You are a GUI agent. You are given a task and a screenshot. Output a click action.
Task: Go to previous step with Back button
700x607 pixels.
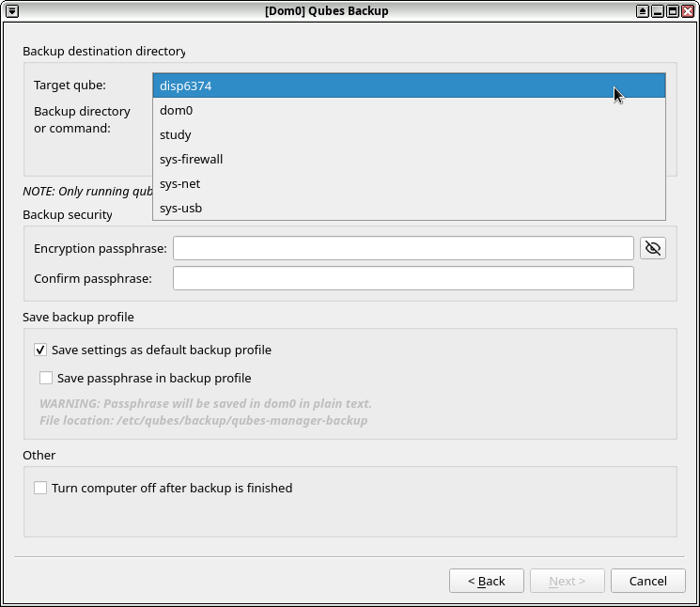pyautogui.click(x=486, y=581)
